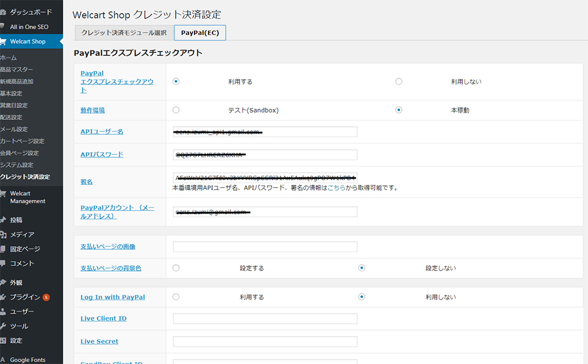Focus the Live Client ID input field
588x364 pixels.
pos(265,319)
